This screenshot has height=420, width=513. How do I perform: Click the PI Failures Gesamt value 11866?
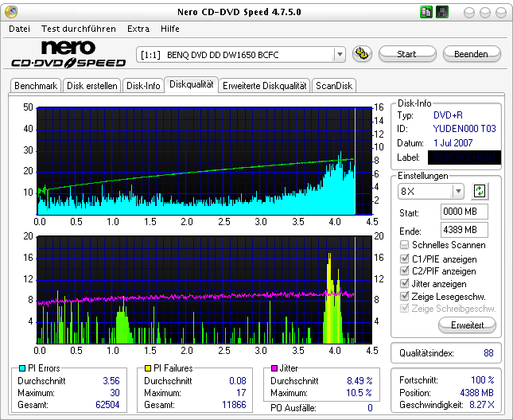click(234, 405)
